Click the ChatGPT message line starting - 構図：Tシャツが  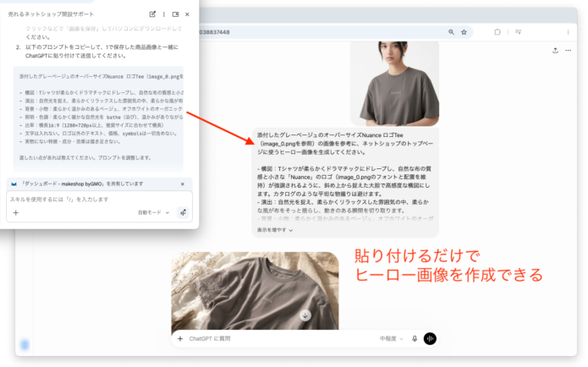(x=343, y=168)
